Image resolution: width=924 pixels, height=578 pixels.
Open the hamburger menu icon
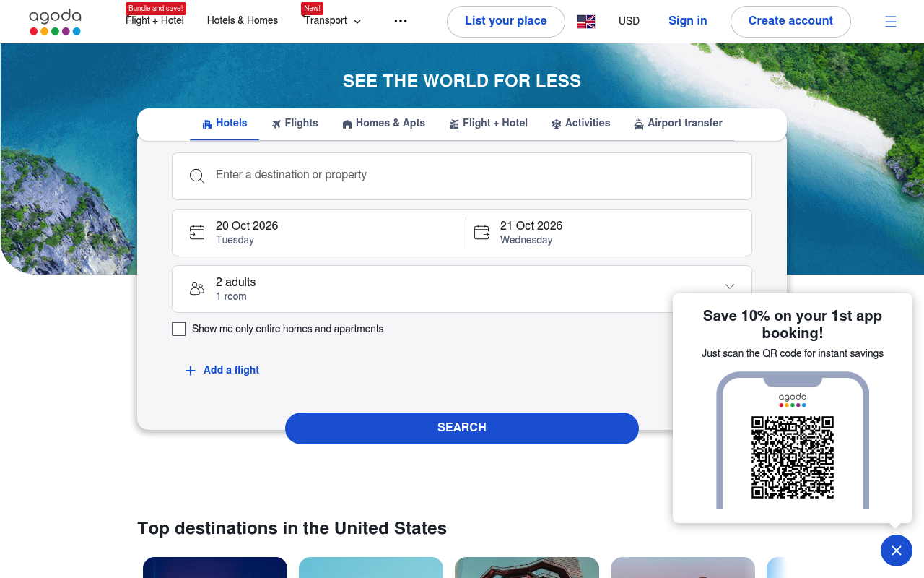tap(891, 22)
